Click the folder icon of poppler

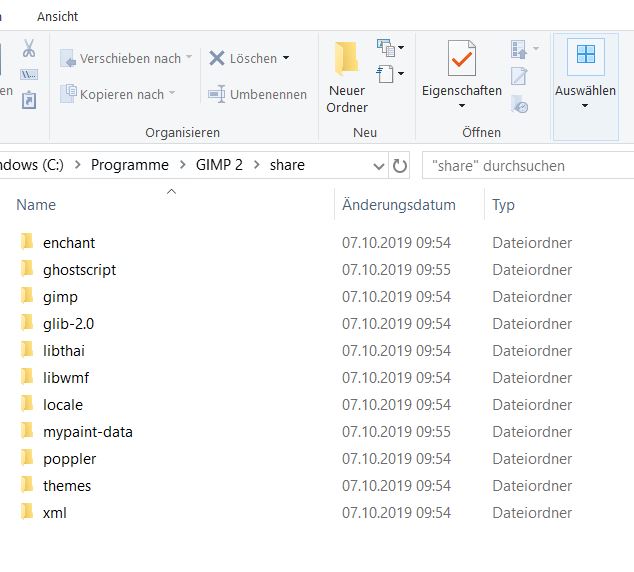27,458
